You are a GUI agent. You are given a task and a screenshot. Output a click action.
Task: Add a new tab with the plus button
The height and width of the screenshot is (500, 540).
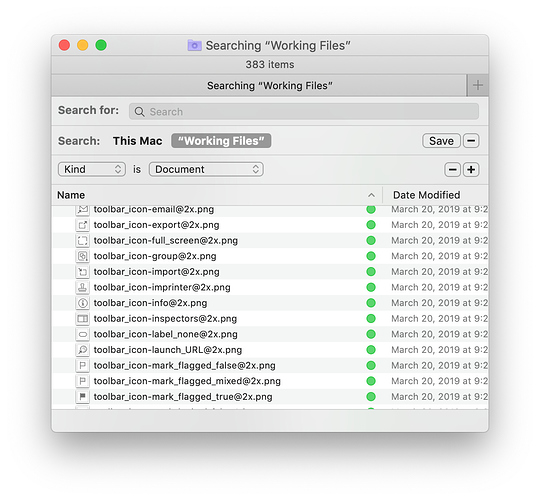pyautogui.click(x=478, y=85)
